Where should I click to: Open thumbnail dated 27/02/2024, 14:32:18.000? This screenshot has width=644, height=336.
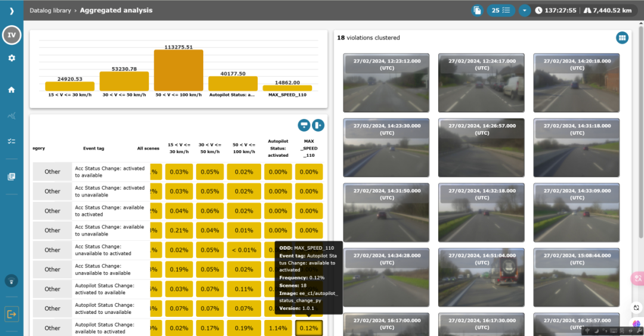tap(481, 213)
